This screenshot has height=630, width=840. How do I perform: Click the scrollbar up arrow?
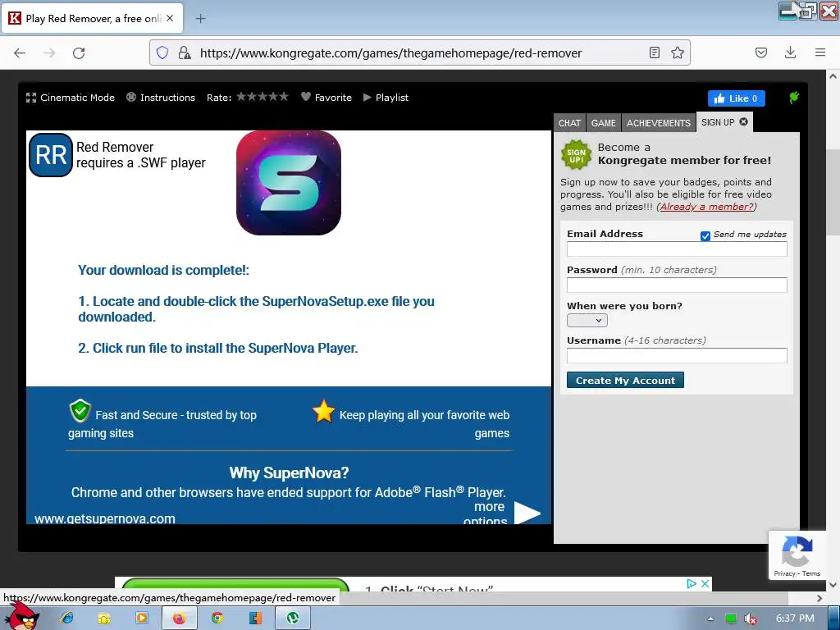click(833, 76)
